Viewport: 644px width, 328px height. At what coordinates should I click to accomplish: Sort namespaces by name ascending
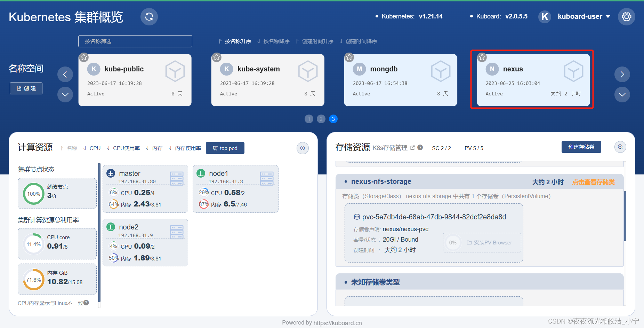pos(235,41)
